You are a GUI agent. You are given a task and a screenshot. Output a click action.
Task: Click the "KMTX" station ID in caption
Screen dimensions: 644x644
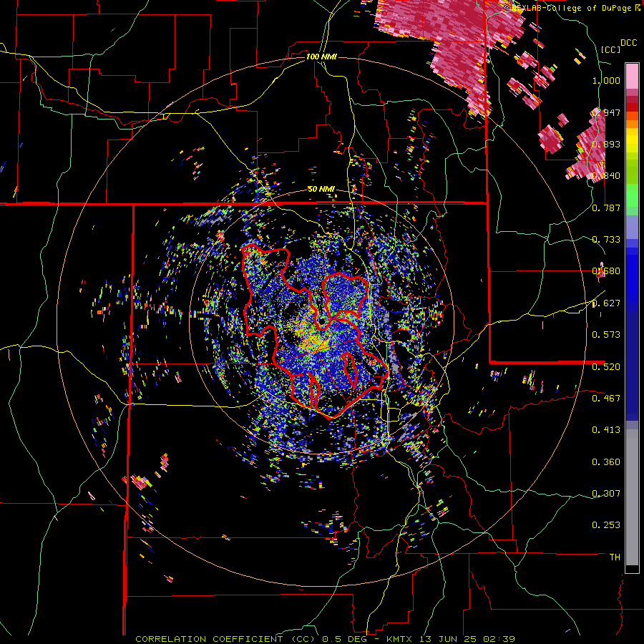[401, 639]
